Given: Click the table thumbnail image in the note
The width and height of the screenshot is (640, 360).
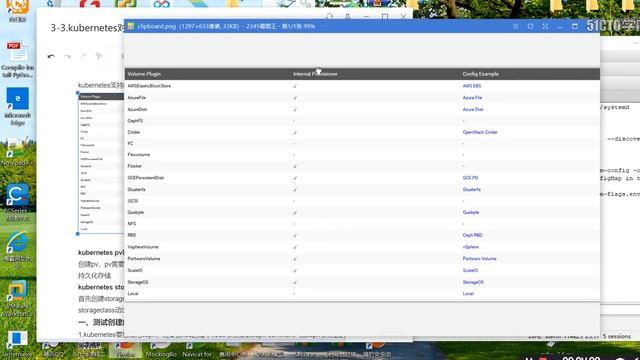Looking at the screenshot, I should pyautogui.click(x=101, y=163).
